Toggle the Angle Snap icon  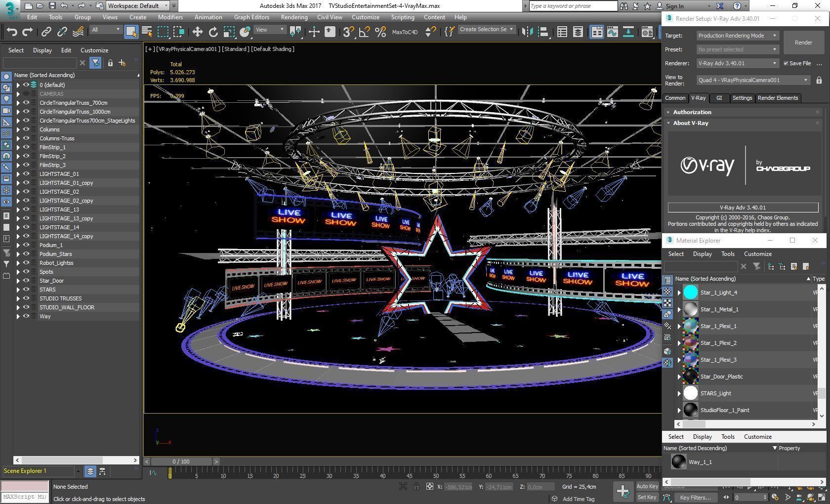point(365,32)
